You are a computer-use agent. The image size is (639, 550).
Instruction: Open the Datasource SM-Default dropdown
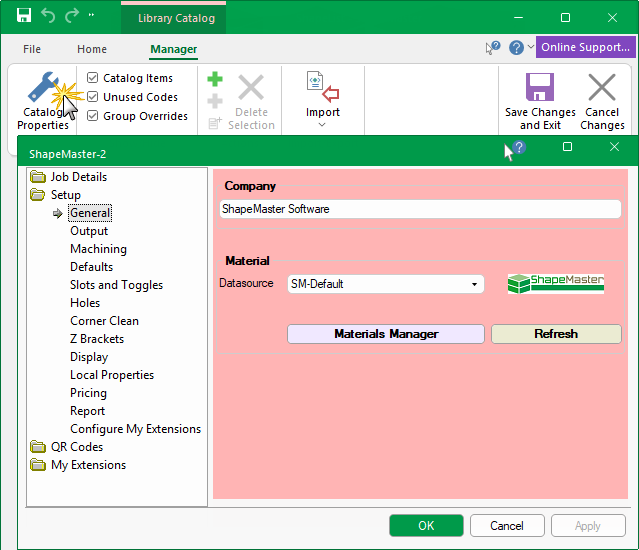click(x=385, y=284)
